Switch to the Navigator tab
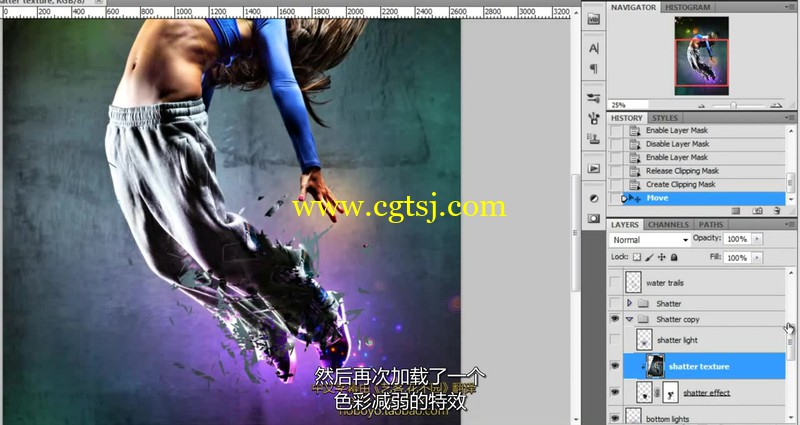 (x=633, y=8)
